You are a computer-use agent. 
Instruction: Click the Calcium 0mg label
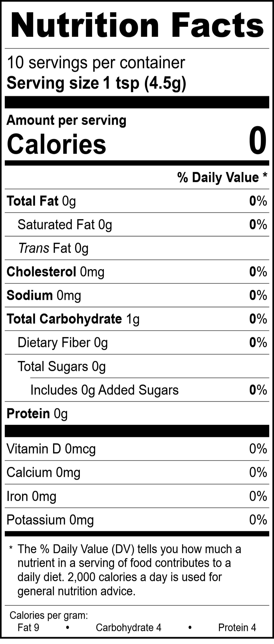[x=43, y=472]
